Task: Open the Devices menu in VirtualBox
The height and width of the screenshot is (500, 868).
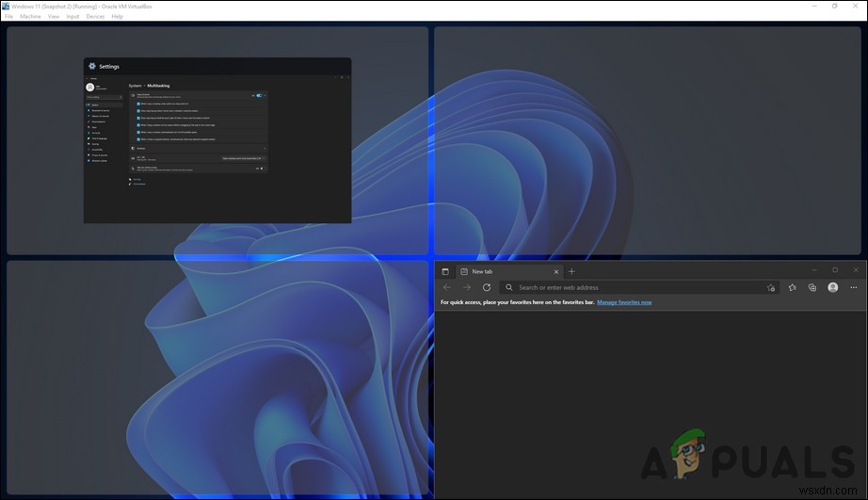Action: pos(95,16)
